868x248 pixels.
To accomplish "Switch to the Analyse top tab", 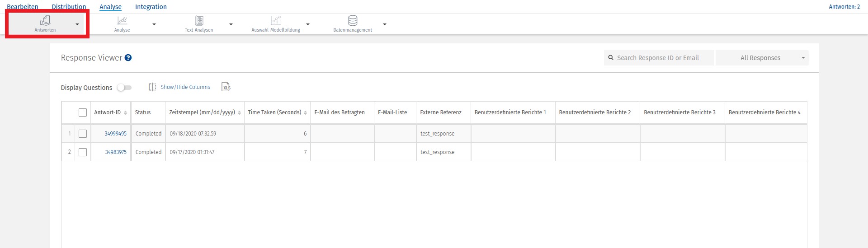I will point(110,7).
